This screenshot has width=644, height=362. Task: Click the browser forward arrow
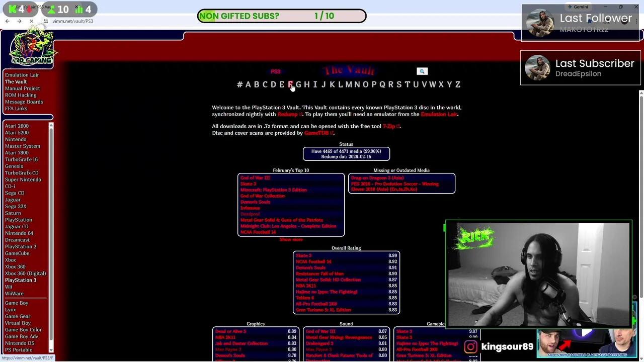point(19,21)
